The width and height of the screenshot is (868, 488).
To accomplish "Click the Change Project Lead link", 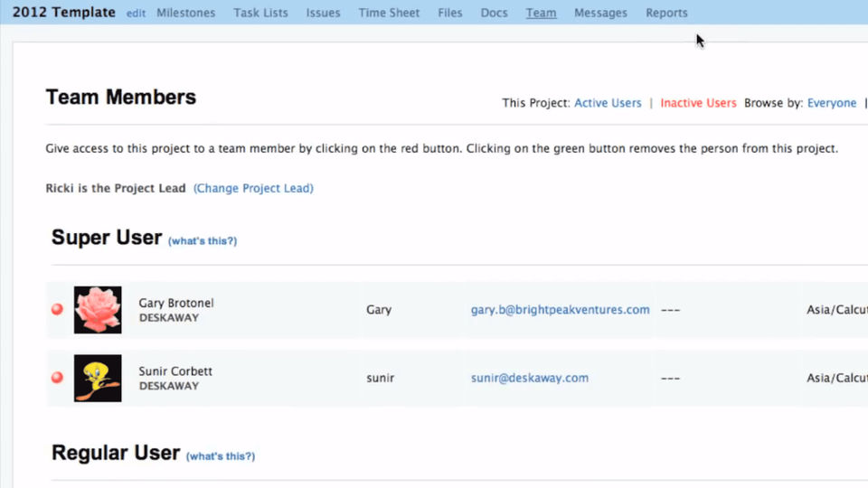I will pos(253,188).
